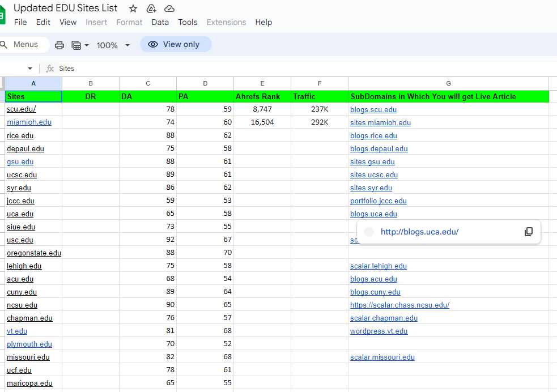Open the sites.syr.edu link
557x392 pixels.
(x=371, y=188)
